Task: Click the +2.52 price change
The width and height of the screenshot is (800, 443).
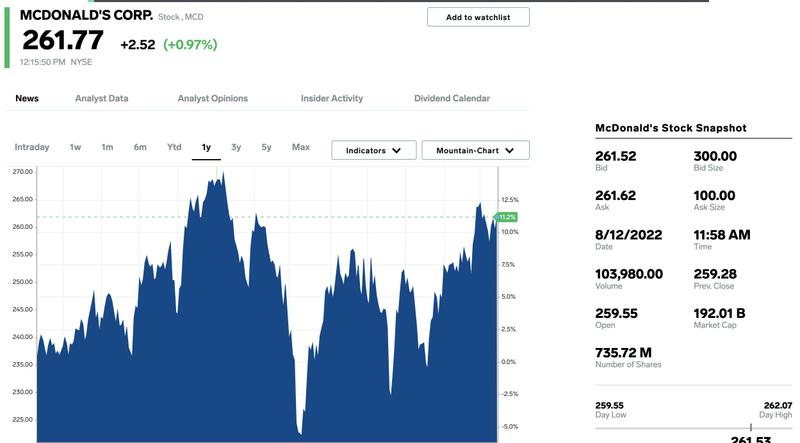Action: pos(138,45)
